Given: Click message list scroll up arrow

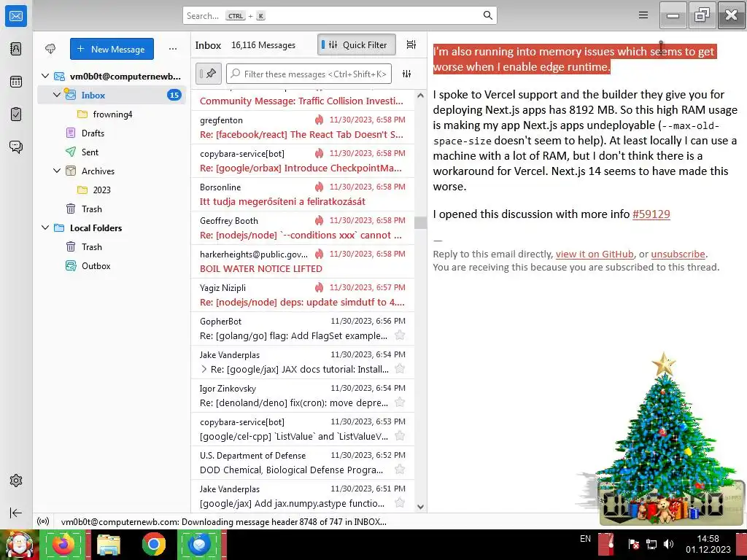Looking at the screenshot, I should 420,96.
